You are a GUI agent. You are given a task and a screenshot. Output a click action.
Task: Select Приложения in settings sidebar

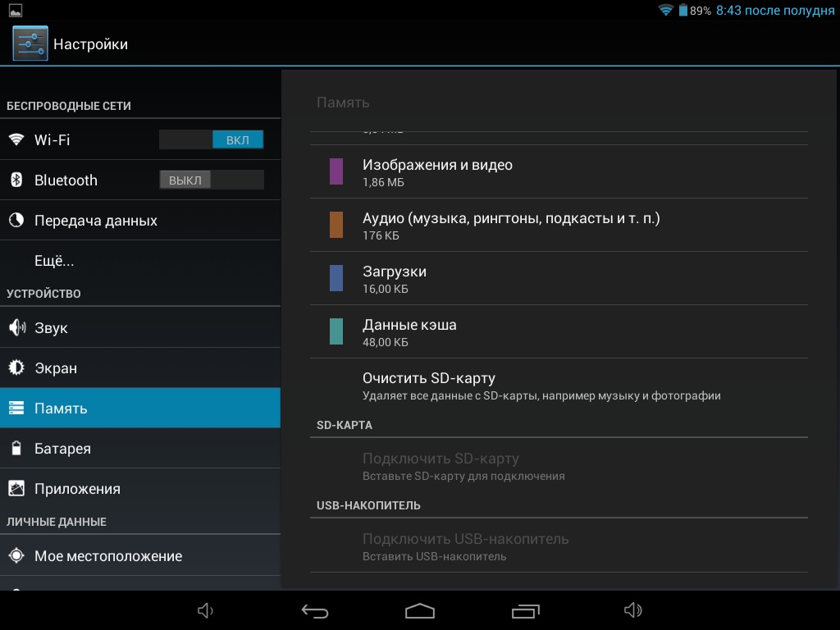[x=77, y=489]
